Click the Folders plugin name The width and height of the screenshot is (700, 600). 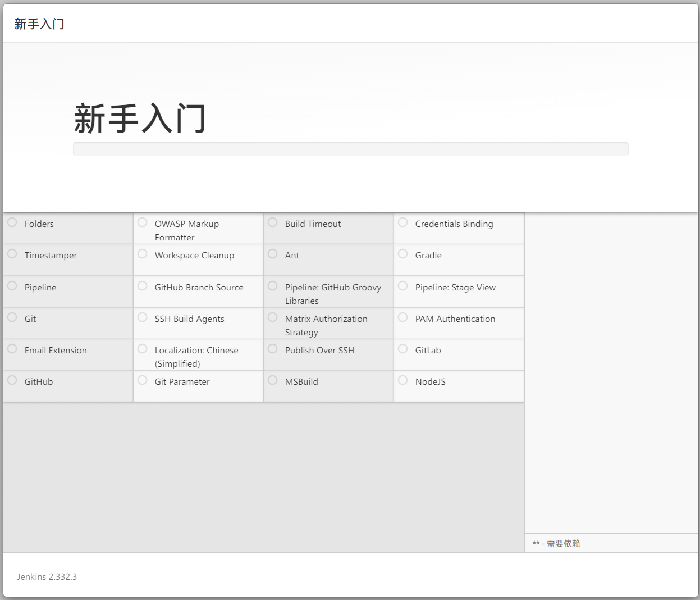click(39, 224)
